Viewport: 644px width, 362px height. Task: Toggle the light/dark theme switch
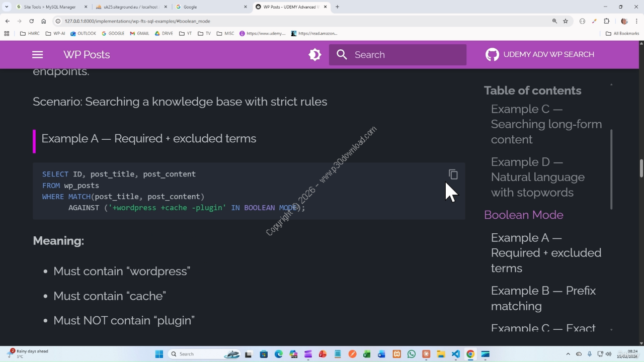pyautogui.click(x=315, y=55)
